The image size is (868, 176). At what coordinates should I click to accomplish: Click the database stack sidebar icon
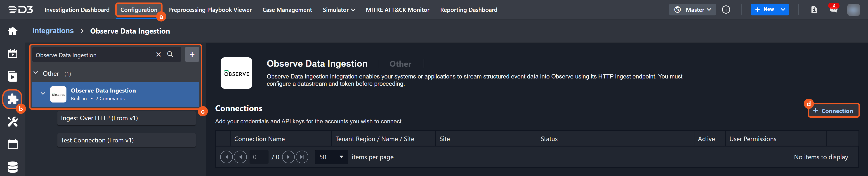12,167
